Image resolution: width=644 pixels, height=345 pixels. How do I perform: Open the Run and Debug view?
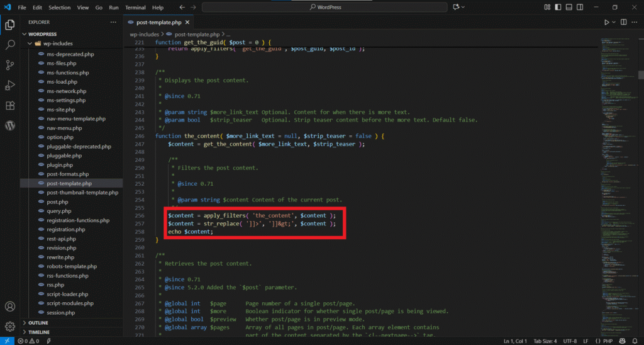pyautogui.click(x=10, y=85)
